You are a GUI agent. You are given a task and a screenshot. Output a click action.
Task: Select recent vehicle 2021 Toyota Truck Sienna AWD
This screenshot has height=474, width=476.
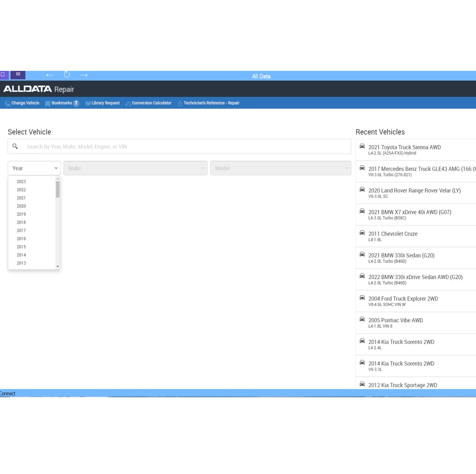(404, 147)
